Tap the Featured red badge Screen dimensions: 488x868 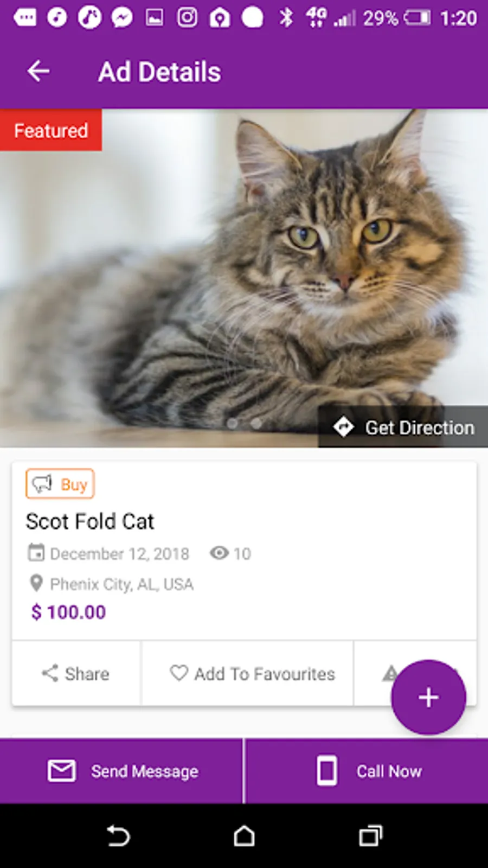[51, 130]
